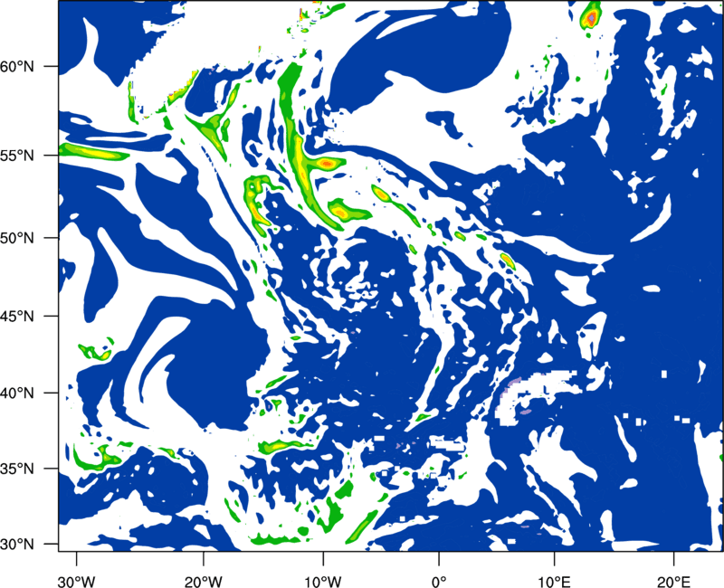
Task: Click the 45°N latitude label
Action: point(17,317)
